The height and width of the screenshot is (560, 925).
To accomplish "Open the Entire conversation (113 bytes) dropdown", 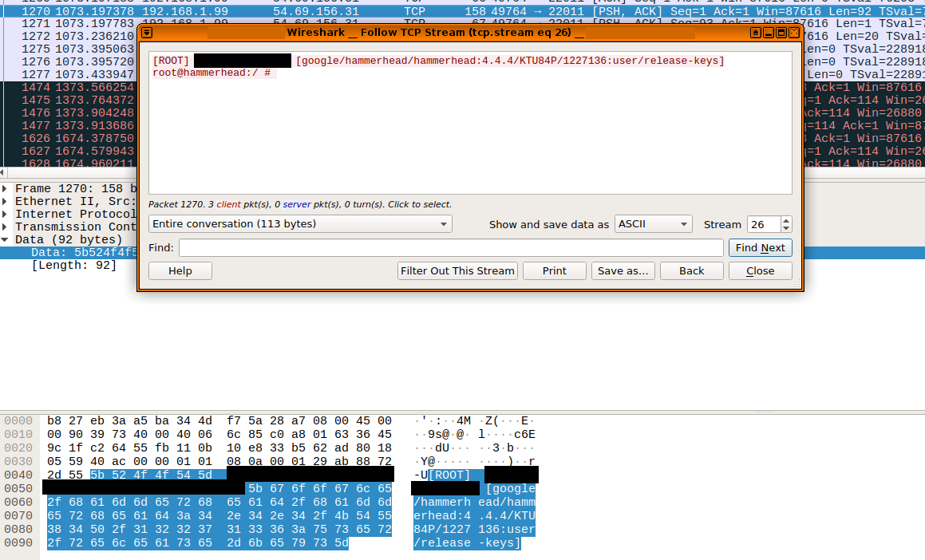I will pos(300,224).
